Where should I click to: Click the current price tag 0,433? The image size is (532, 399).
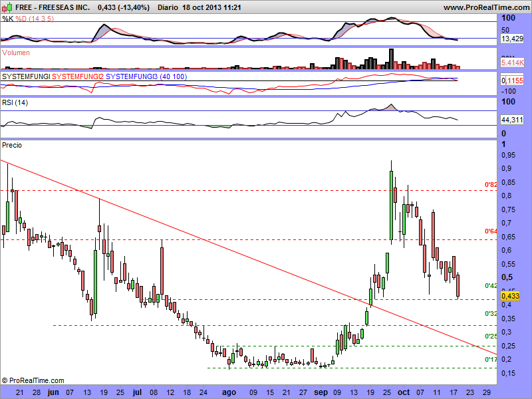pyautogui.click(x=510, y=296)
